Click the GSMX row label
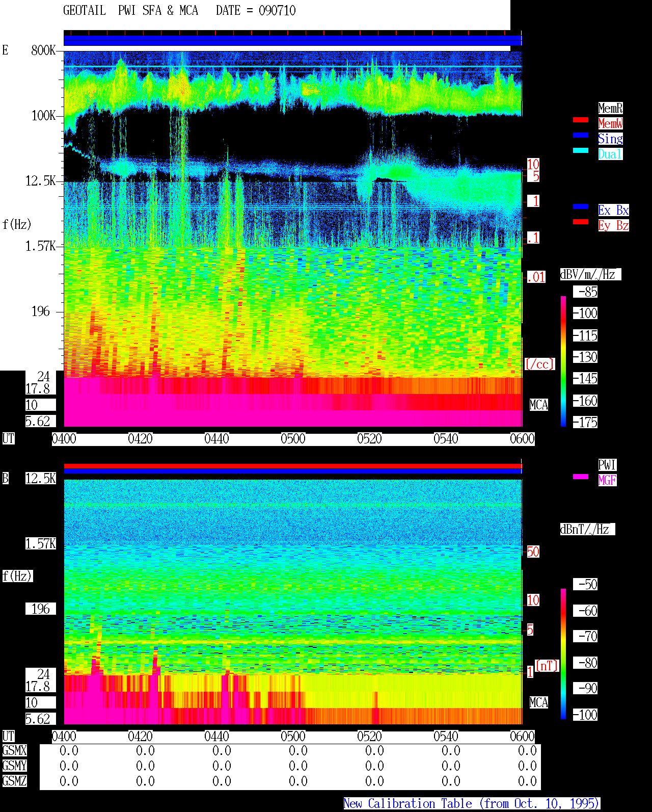Screen dimensions: 652x812 tap(14, 751)
